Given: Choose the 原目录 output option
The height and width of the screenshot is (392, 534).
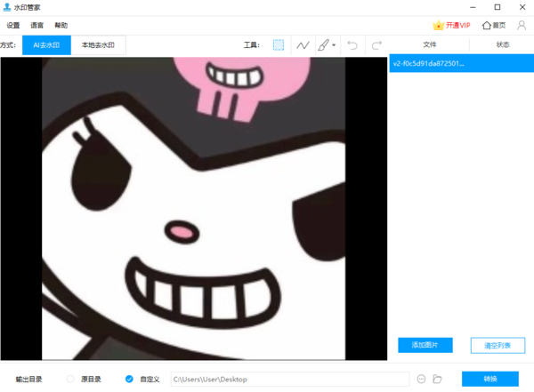Looking at the screenshot, I should coord(85,379).
